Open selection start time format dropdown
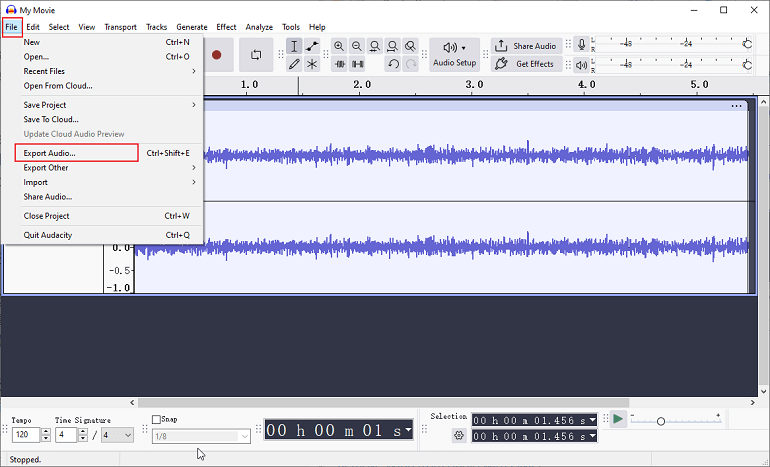770x467 pixels. [593, 420]
